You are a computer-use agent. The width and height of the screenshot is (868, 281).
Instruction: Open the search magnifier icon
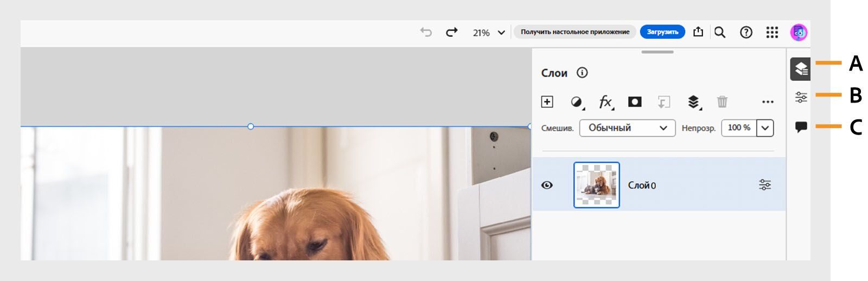[720, 33]
